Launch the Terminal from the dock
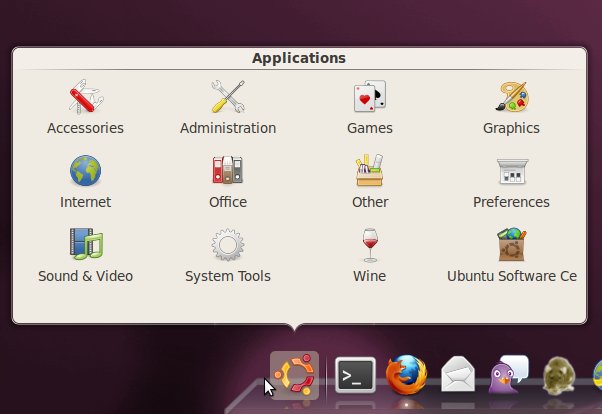The image size is (602, 414). click(355, 375)
